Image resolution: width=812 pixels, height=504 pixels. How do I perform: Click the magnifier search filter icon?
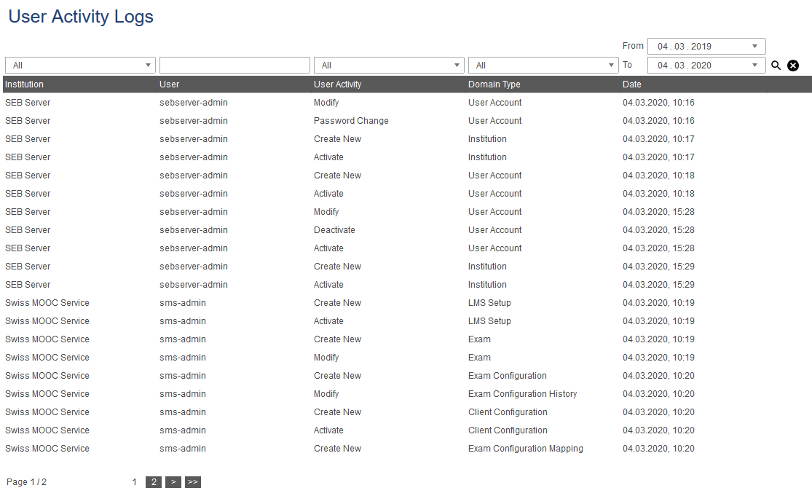click(x=776, y=66)
